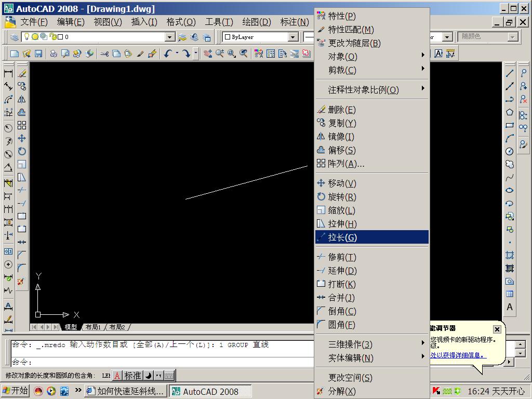Click the Offset tool in modify toolbar

[x=22, y=112]
